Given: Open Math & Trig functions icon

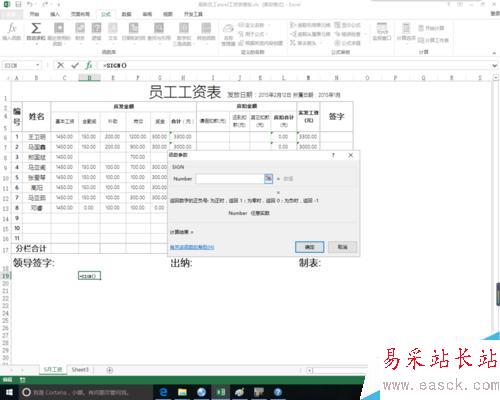Looking at the screenshot, I should point(184,28).
